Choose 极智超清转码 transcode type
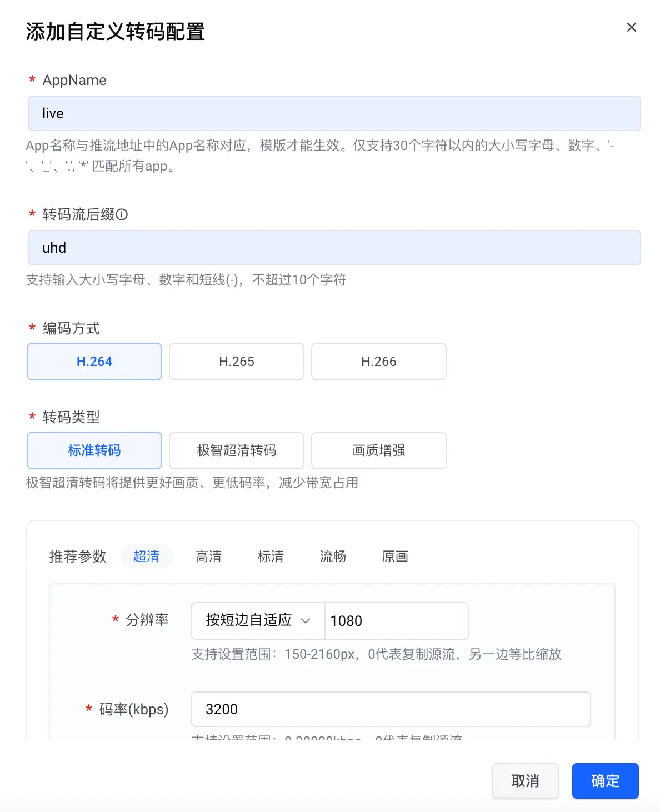This screenshot has width=660, height=812. (237, 450)
